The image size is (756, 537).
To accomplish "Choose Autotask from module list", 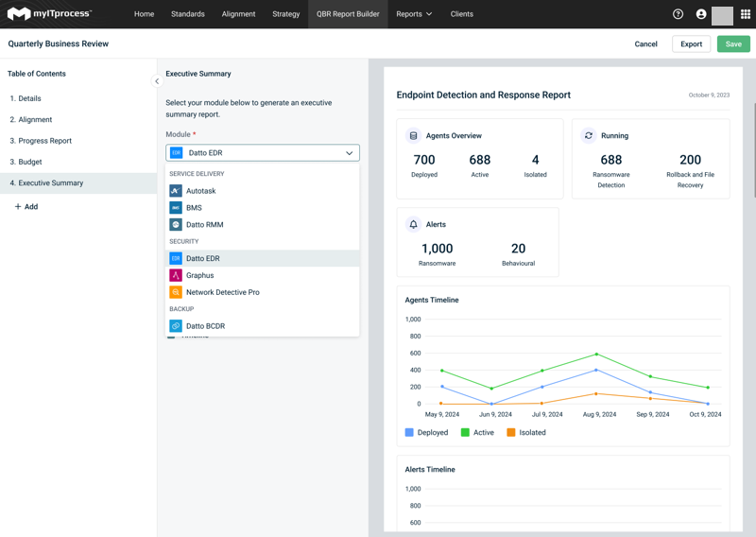I will tap(263, 191).
